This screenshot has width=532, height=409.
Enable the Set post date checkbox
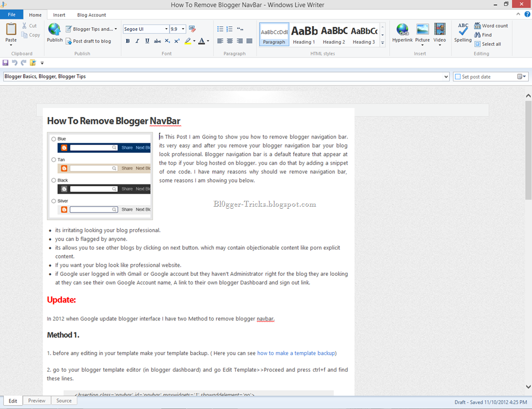(x=458, y=77)
